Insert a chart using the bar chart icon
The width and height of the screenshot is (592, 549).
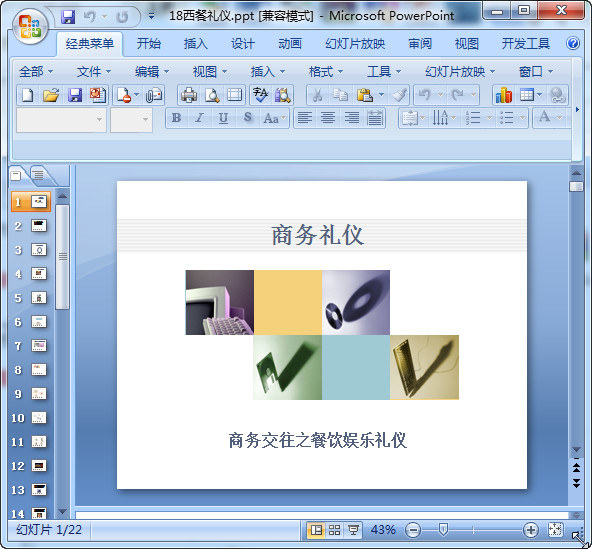click(x=504, y=95)
